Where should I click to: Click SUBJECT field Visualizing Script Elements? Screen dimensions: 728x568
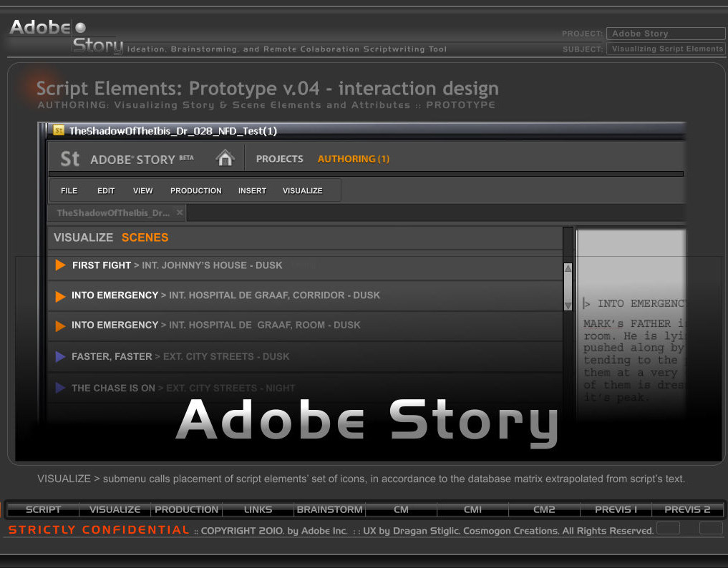[x=666, y=49]
